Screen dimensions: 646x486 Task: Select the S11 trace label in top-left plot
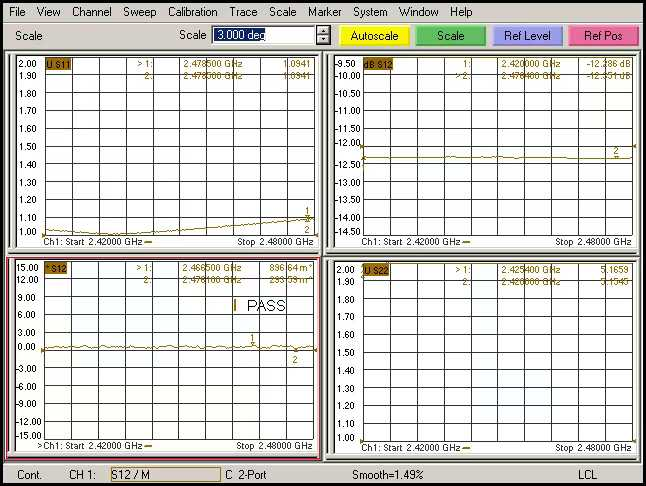58,64
